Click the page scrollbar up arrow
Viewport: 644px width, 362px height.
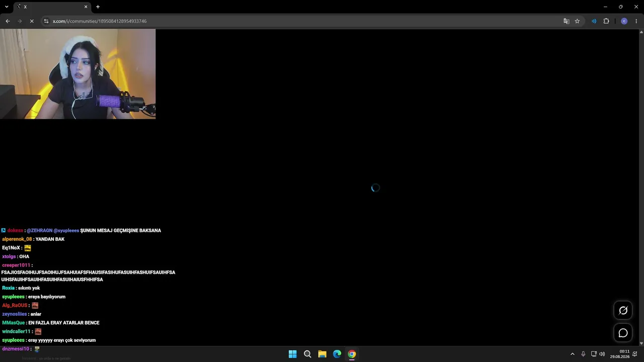click(x=641, y=32)
